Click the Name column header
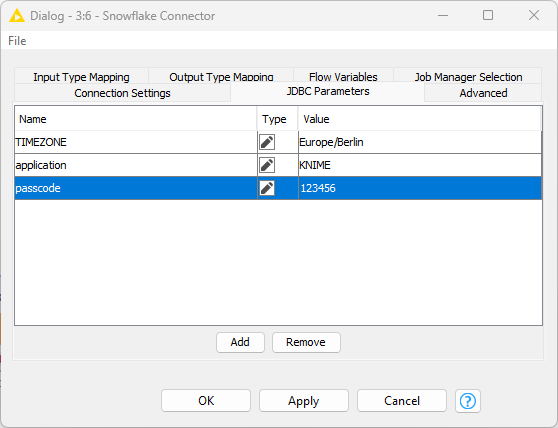 (x=136, y=119)
